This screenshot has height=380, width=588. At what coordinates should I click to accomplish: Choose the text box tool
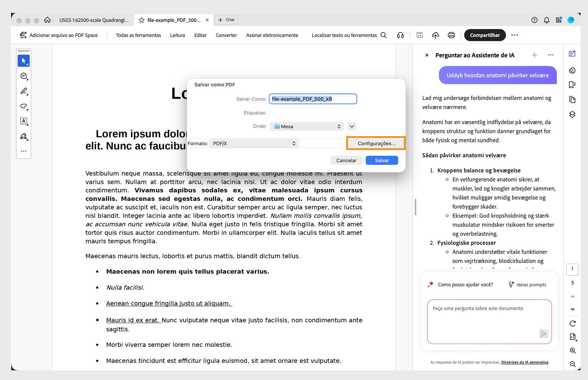click(x=24, y=121)
